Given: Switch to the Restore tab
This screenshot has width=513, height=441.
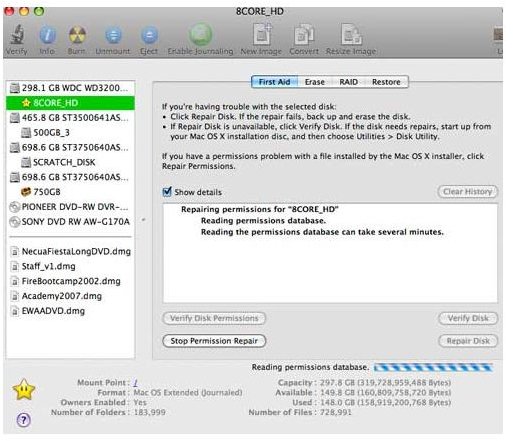Looking at the screenshot, I should click(386, 82).
